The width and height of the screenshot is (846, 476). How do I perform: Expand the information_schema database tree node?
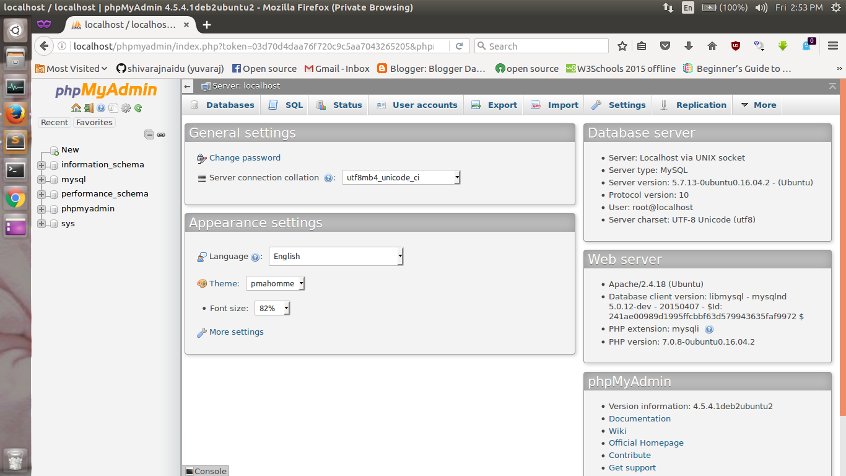42,165
